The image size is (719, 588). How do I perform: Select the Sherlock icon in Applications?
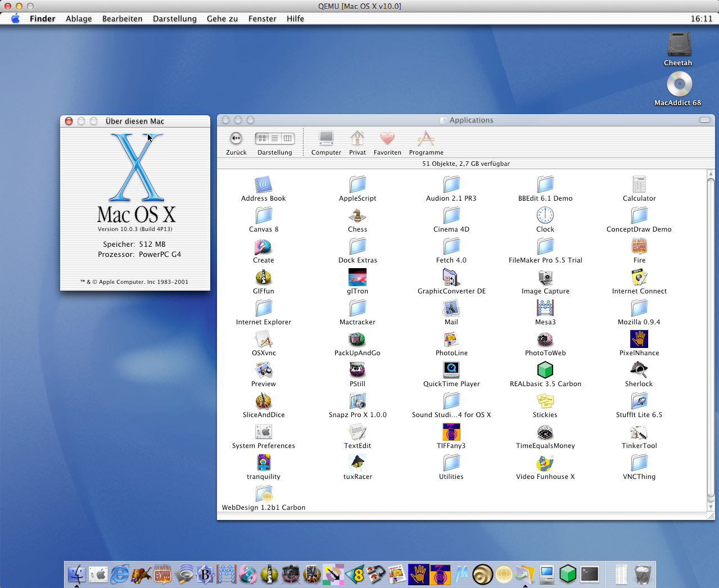pyautogui.click(x=639, y=370)
